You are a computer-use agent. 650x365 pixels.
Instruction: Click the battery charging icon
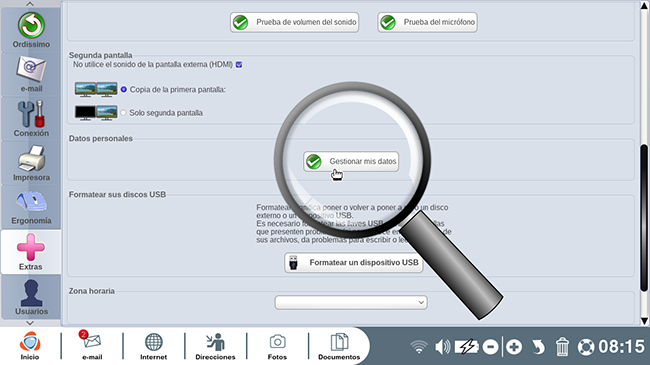[467, 347]
